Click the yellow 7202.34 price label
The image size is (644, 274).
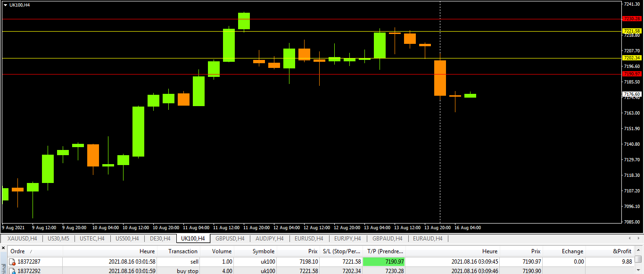pyautogui.click(x=632, y=58)
